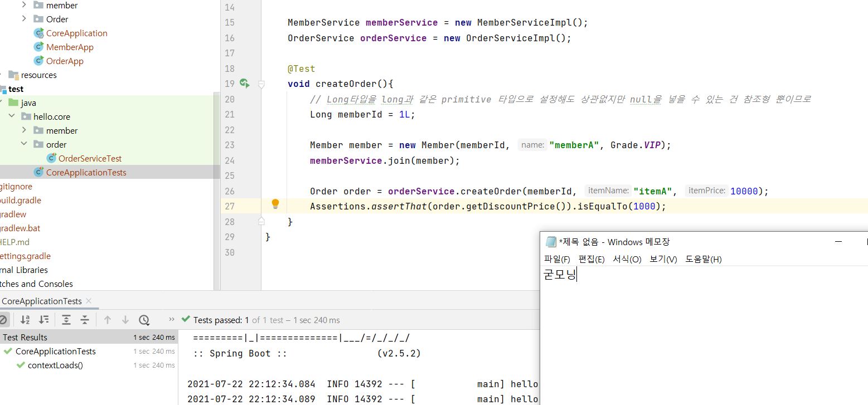
Task: Select Test Results root row
Action: point(88,337)
